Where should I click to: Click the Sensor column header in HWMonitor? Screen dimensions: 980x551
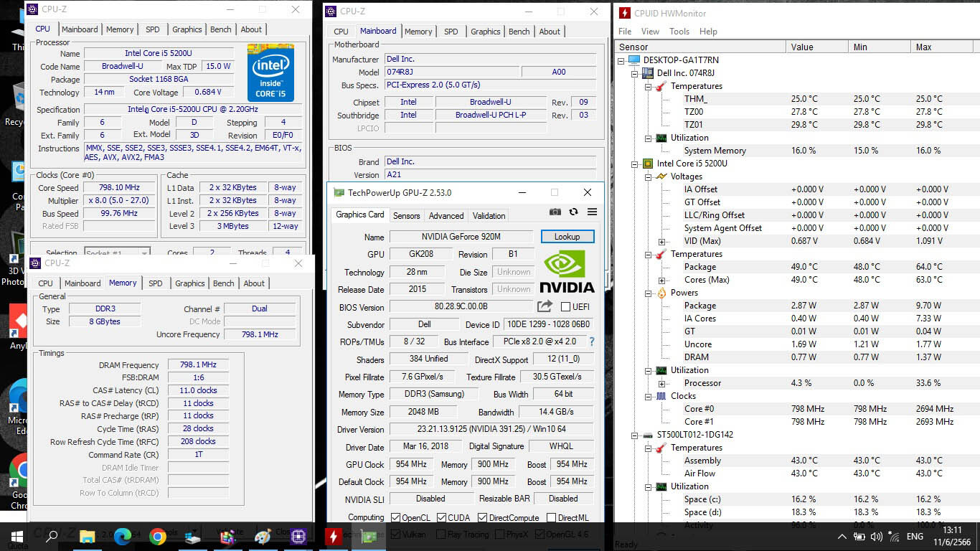700,47
